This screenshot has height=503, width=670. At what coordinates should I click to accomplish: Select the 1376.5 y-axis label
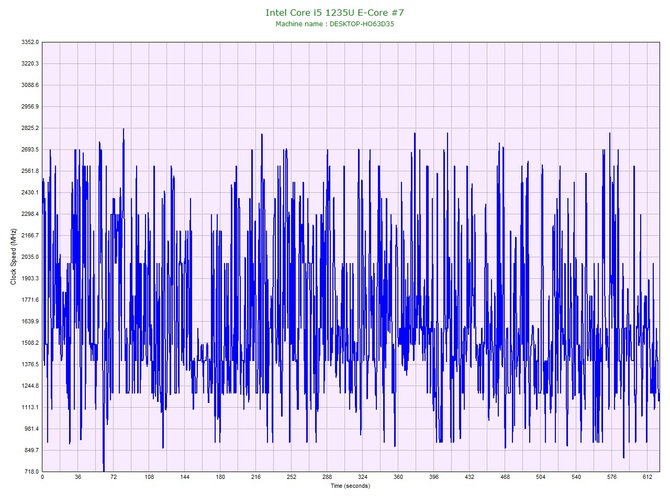click(30, 365)
